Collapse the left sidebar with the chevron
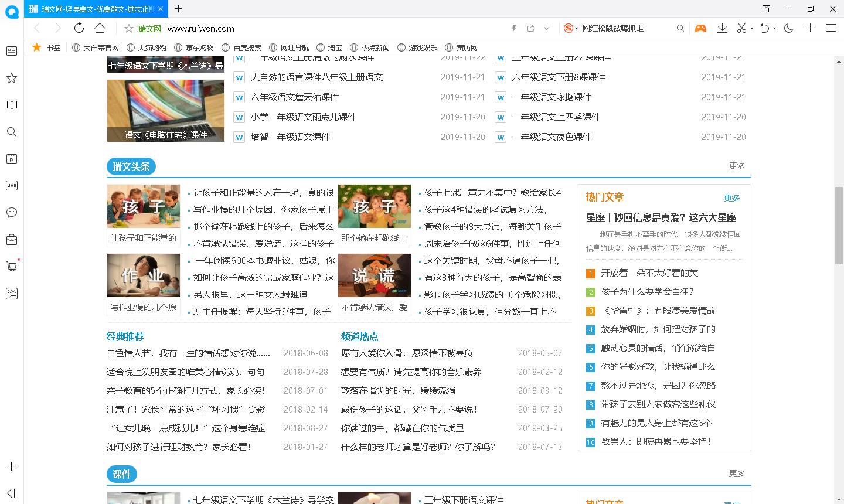The width and height of the screenshot is (844, 504). (x=11, y=492)
